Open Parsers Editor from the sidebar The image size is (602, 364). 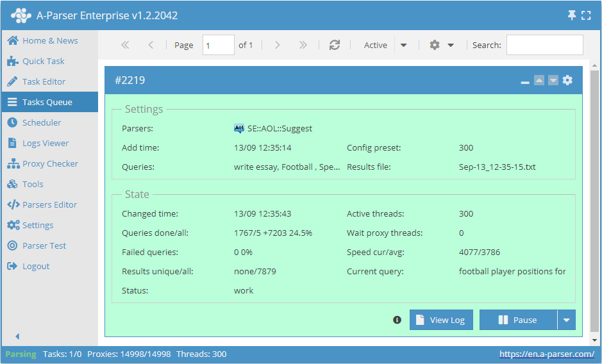49,204
